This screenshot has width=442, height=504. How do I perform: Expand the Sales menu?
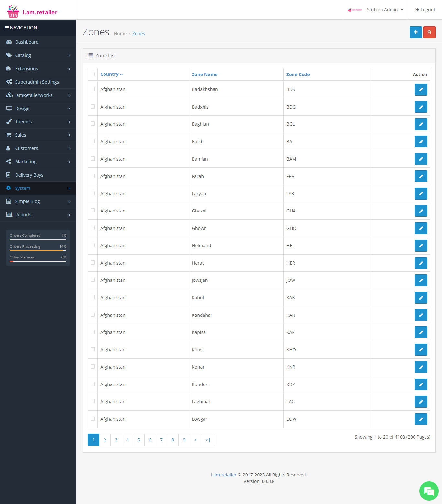pyautogui.click(x=38, y=135)
